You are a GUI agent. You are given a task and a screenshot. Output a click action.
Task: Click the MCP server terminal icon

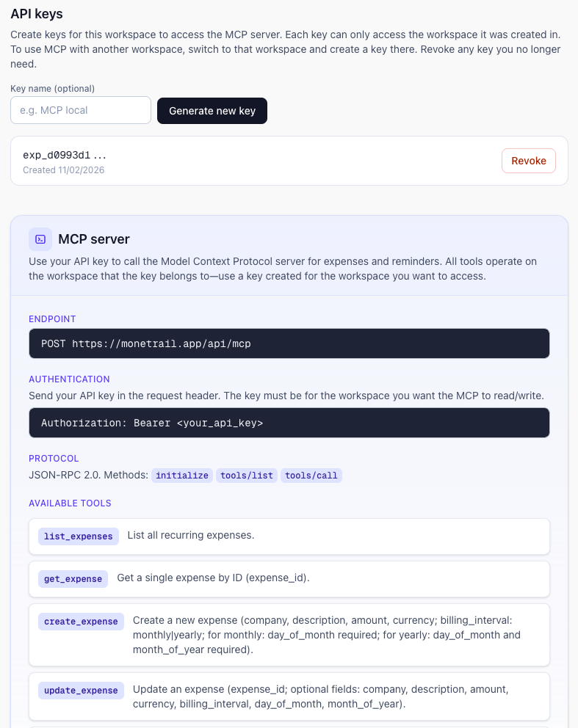[40, 239]
